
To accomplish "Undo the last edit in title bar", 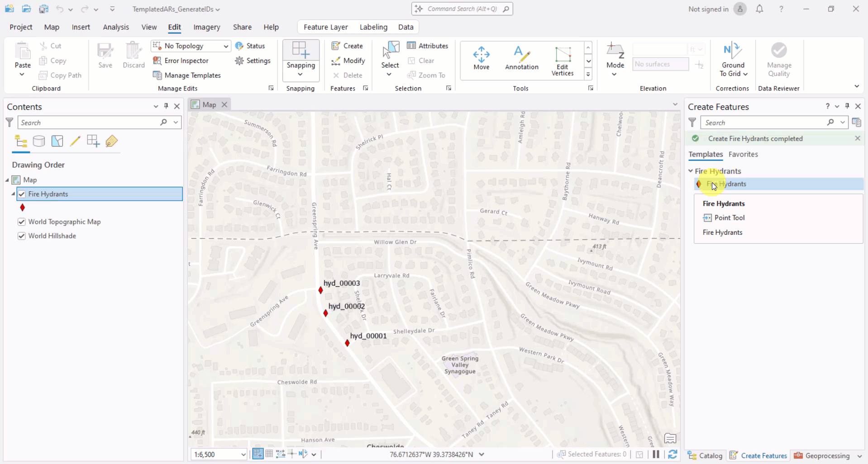I will coord(60,9).
